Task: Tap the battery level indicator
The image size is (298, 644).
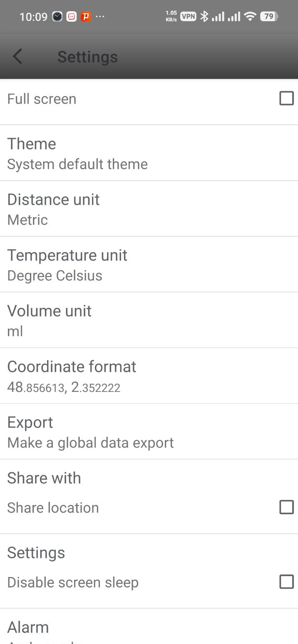Action: tap(269, 17)
